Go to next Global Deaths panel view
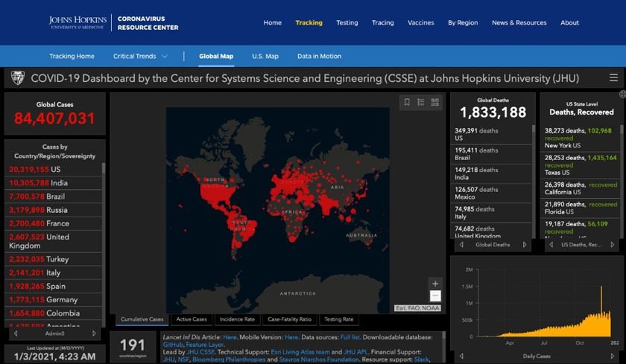The height and width of the screenshot is (364, 626). pyautogui.click(x=525, y=244)
